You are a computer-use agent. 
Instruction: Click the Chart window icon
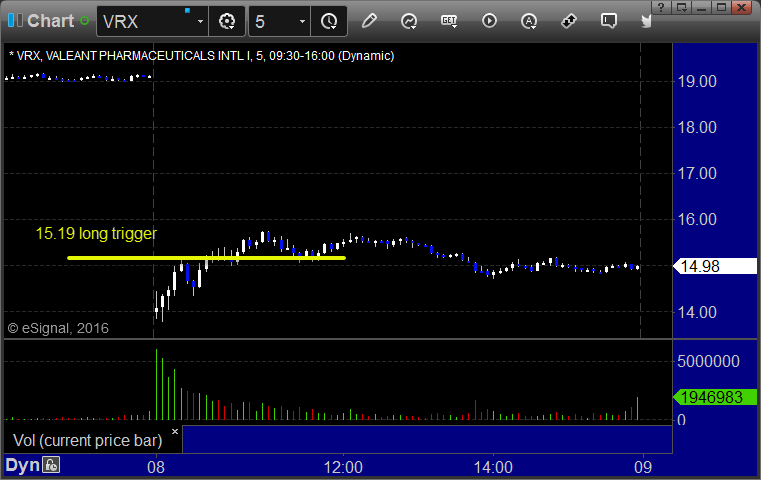[x=15, y=21]
